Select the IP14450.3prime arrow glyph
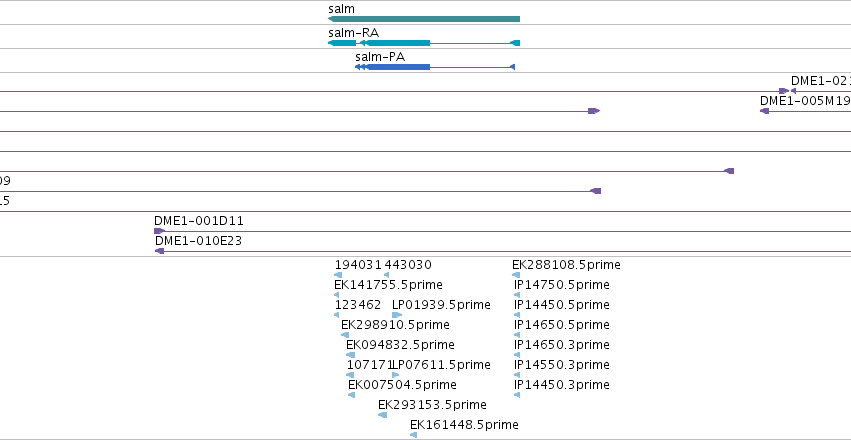 pos(517,395)
